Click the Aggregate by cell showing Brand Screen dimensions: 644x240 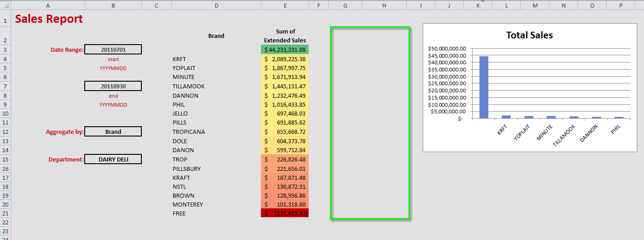[113, 132]
